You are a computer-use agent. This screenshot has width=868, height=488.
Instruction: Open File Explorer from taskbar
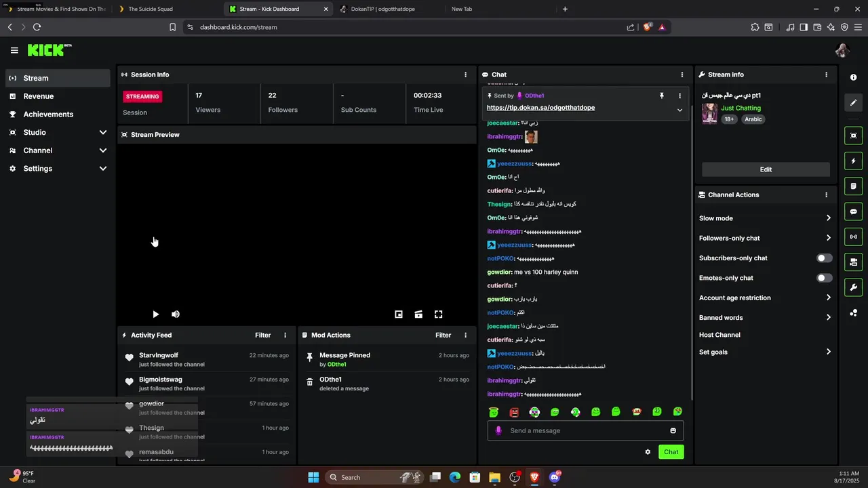(x=494, y=477)
